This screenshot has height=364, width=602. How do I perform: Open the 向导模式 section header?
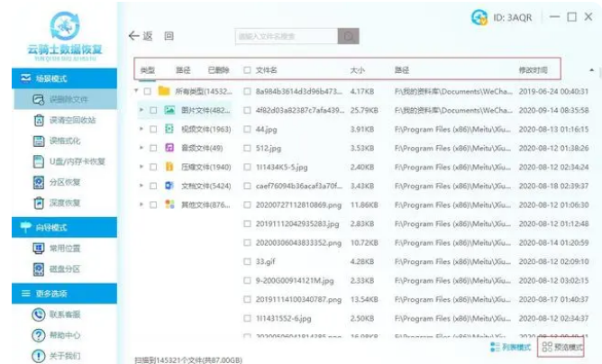click(x=65, y=227)
